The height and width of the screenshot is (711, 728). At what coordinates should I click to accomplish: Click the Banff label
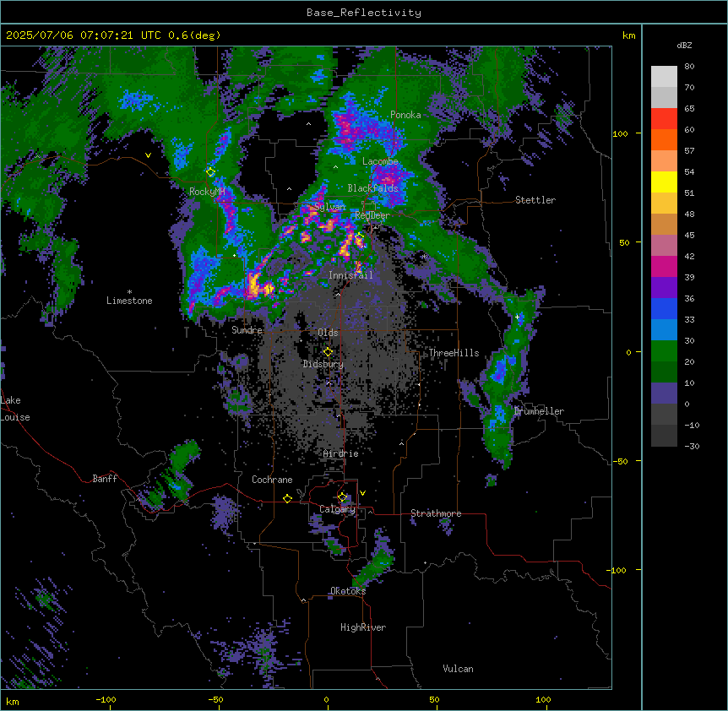click(x=105, y=479)
